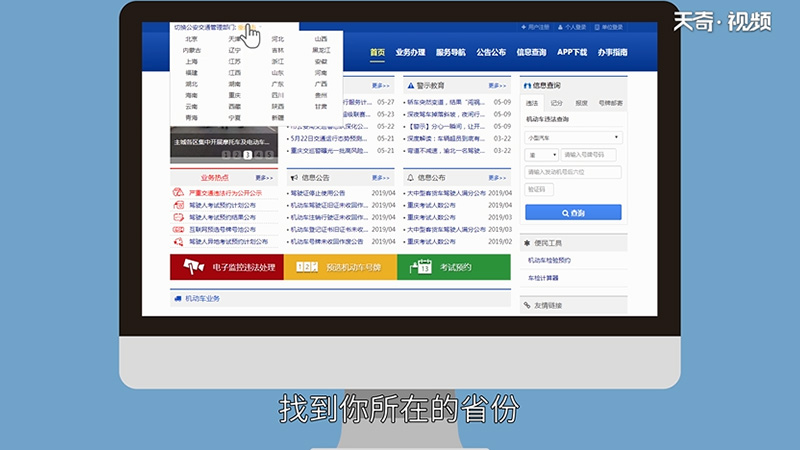Open the 考试预约 green banner
The height and width of the screenshot is (450, 800).
tap(454, 267)
